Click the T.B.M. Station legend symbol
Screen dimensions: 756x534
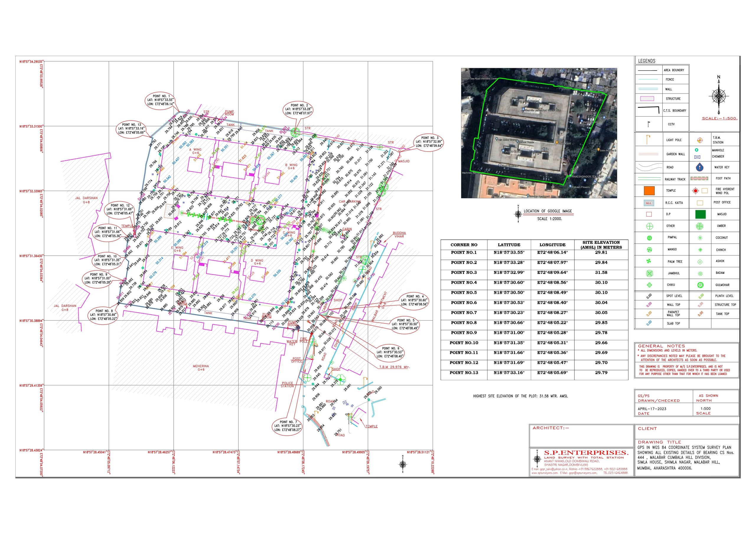700,140
